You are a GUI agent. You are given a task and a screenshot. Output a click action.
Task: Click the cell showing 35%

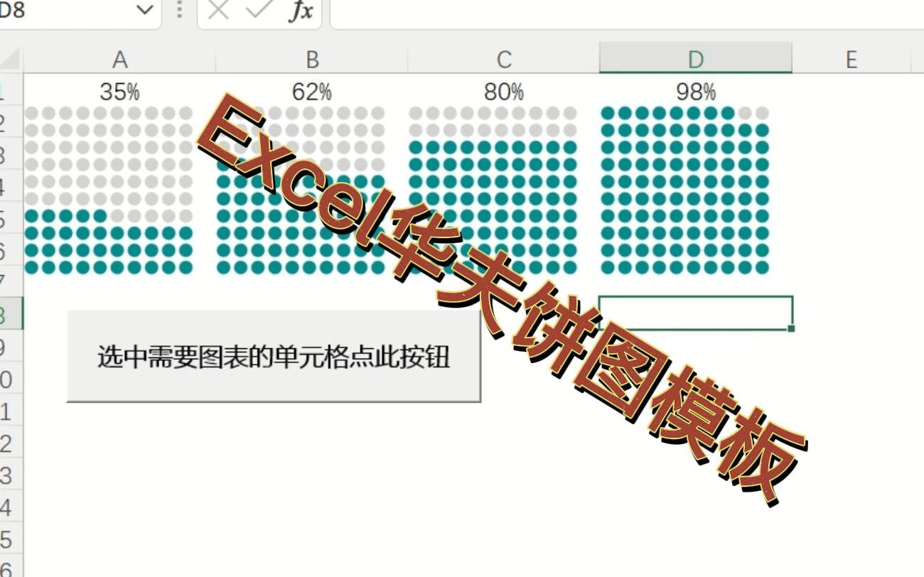coord(121,91)
